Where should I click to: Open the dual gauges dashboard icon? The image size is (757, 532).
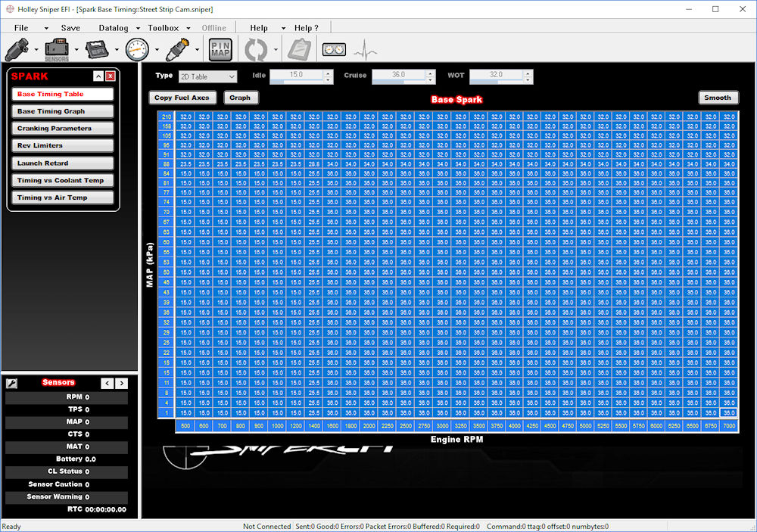pos(334,49)
